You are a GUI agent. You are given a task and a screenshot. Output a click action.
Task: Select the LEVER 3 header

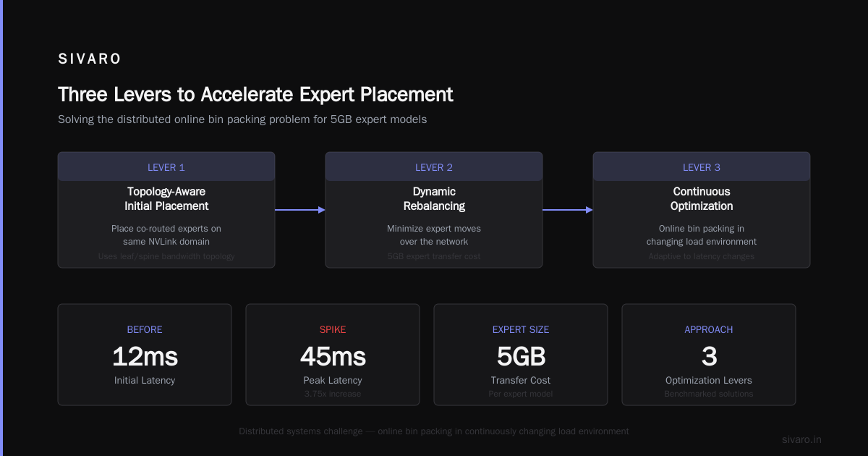(702, 167)
